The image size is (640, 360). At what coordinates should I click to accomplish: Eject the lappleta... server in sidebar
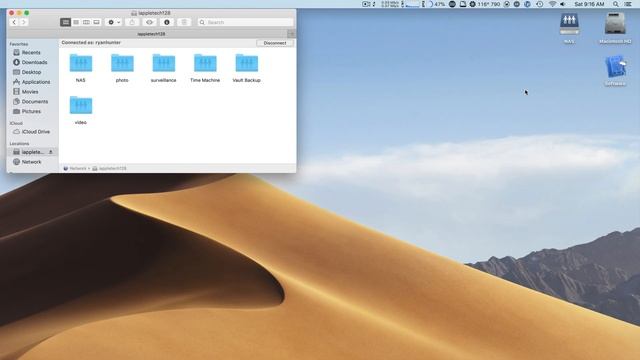tap(51, 152)
